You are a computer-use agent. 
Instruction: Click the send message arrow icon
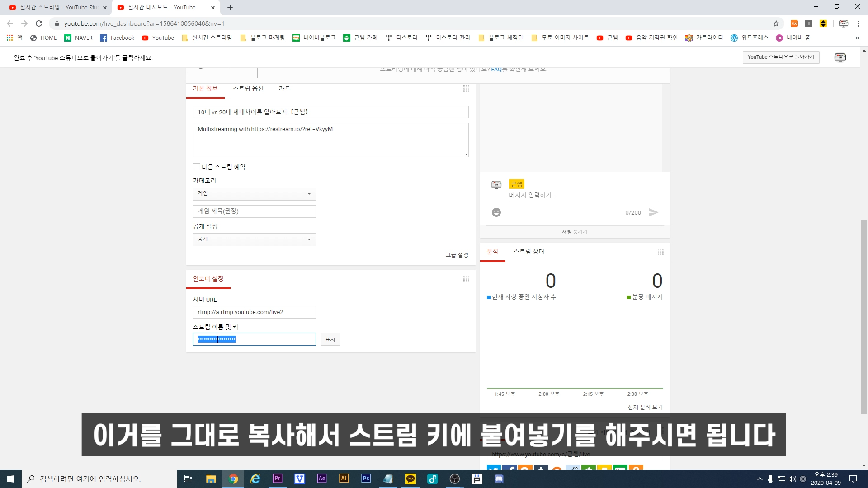tap(653, 212)
